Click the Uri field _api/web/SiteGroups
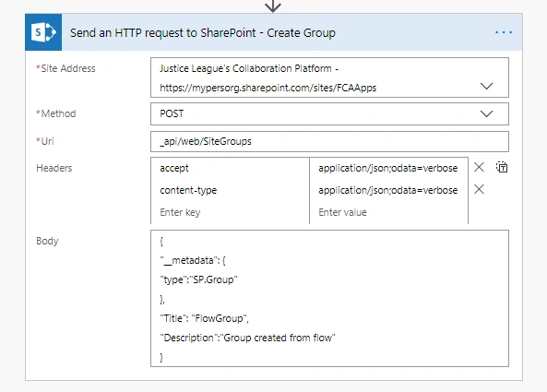The height and width of the screenshot is (392, 547). pyautogui.click(x=329, y=142)
